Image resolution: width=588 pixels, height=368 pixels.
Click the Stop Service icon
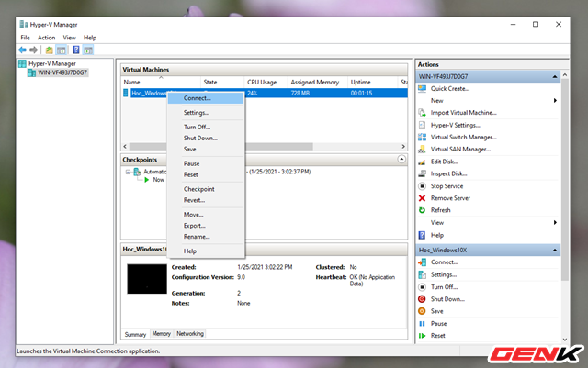click(x=423, y=186)
